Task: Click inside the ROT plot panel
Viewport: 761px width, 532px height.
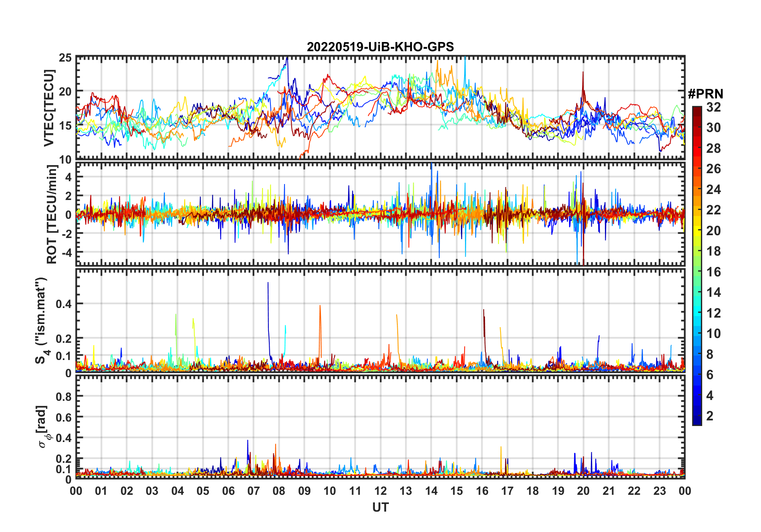Action: [380, 214]
